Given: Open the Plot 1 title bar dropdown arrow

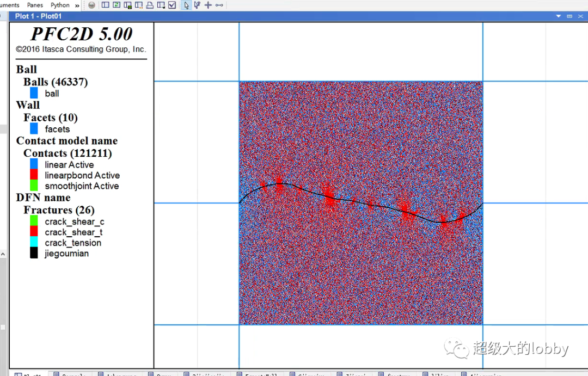Looking at the screenshot, I should pos(559,16).
